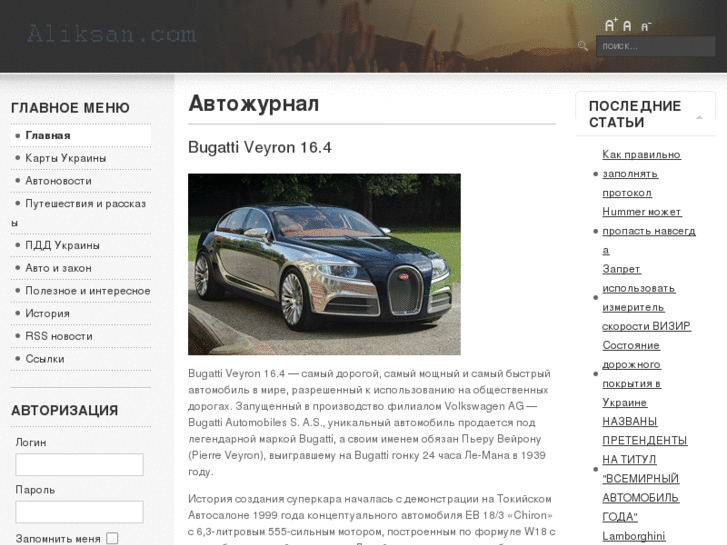Image resolution: width=727 pixels, height=545 pixels.
Task: Open article Состояние дорожного покрытия в Украине
Action: [631, 374]
